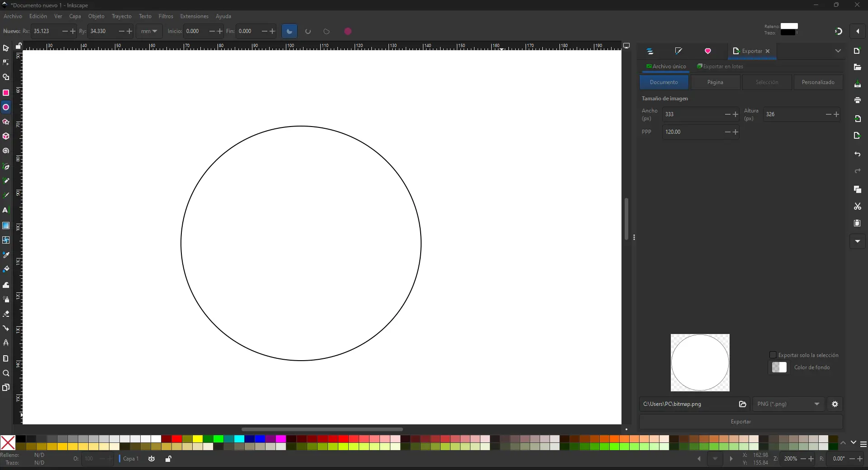Enable 'Exportar solo la selección' checkbox
The height and width of the screenshot is (470, 868).
(774, 355)
